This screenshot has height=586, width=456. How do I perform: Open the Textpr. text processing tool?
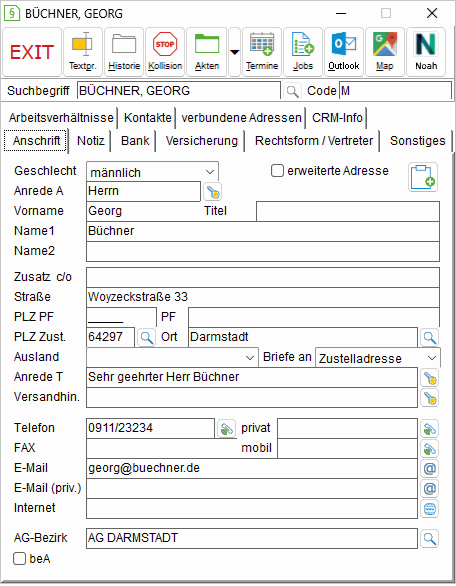tap(83, 52)
